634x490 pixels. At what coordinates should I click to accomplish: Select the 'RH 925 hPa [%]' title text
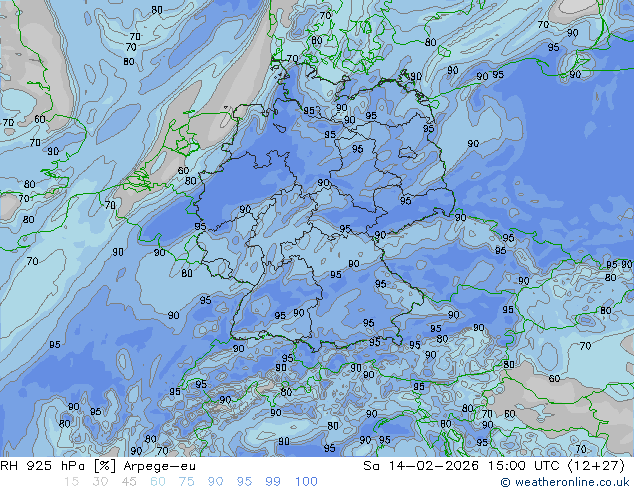click(x=58, y=466)
